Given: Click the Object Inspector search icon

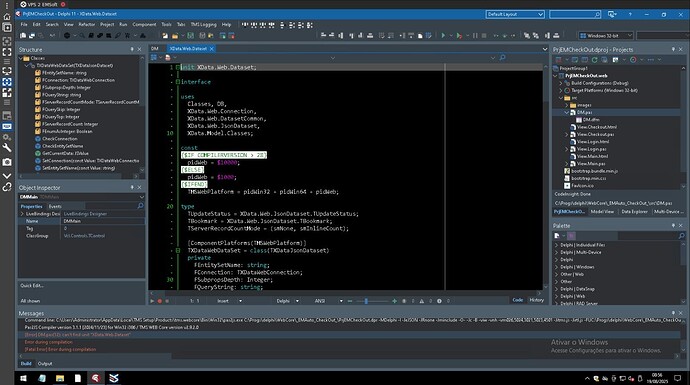Looking at the screenshot, I should [140, 206].
